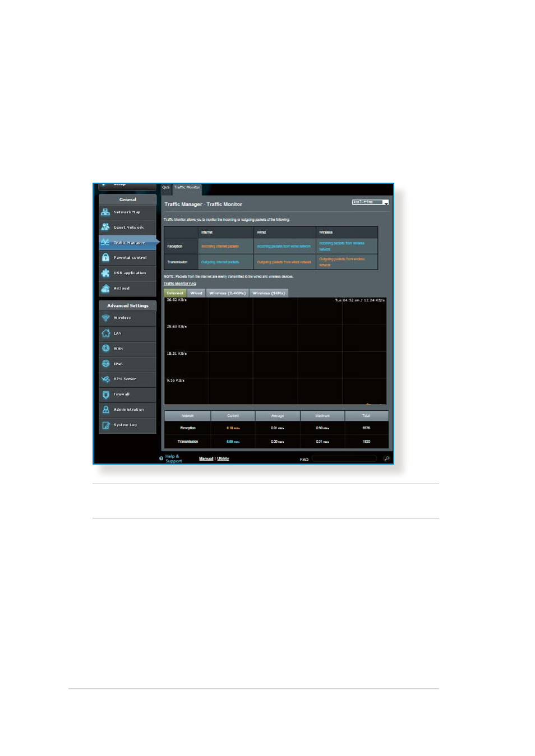
Task: Click the Help & Support question icon
Action: tap(162, 458)
